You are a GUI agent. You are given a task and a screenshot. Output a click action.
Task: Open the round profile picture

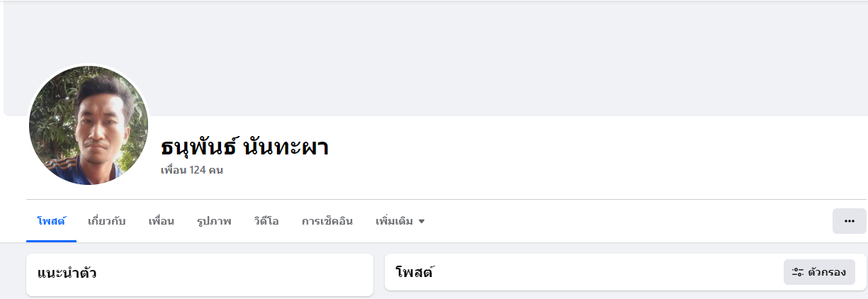[89, 125]
